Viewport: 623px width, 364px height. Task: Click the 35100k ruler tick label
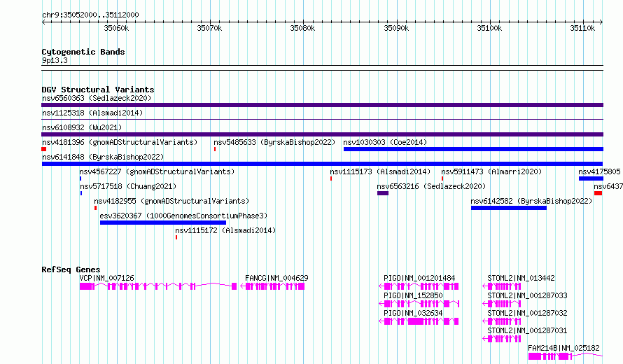(x=489, y=28)
